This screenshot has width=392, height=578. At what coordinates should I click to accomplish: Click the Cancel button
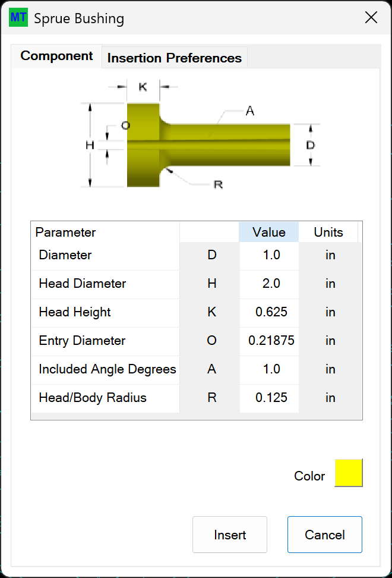point(325,535)
